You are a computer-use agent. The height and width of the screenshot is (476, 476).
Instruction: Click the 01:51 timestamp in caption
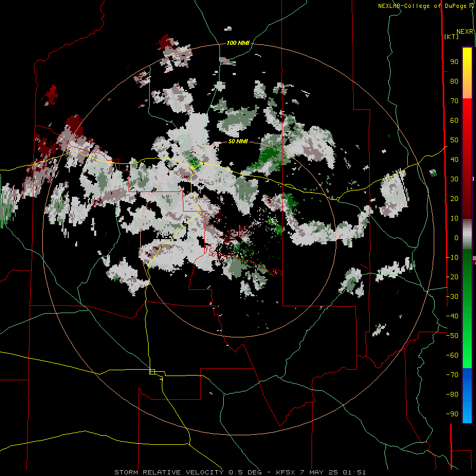click(x=354, y=472)
